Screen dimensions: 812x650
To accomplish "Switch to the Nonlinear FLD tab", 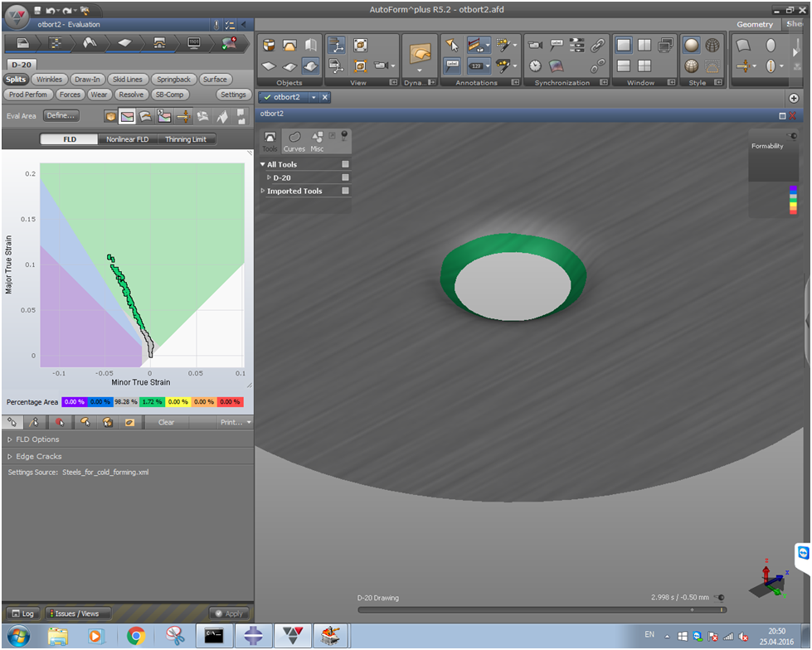I will click(x=127, y=139).
